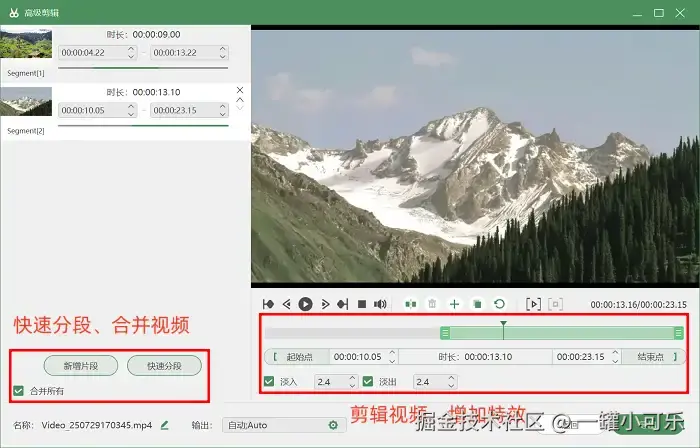This screenshot has height=448, width=700.
Task: Increase the 淡出 fade-out duration
Action: pyautogui.click(x=451, y=378)
